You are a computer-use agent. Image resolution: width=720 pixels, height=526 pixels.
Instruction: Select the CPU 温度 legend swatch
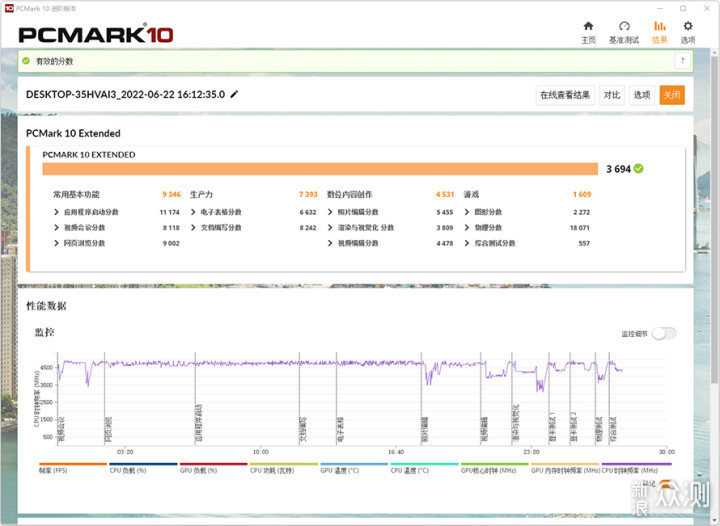coord(424,464)
